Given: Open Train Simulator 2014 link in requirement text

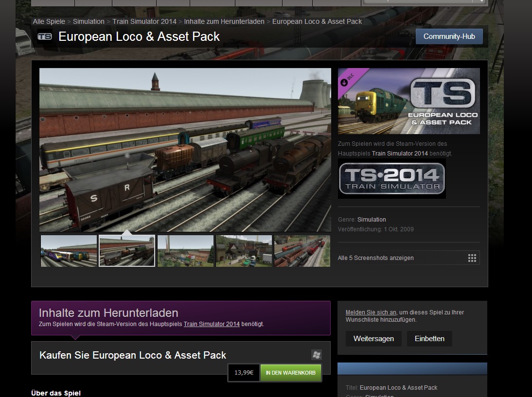Looking at the screenshot, I should [x=400, y=153].
